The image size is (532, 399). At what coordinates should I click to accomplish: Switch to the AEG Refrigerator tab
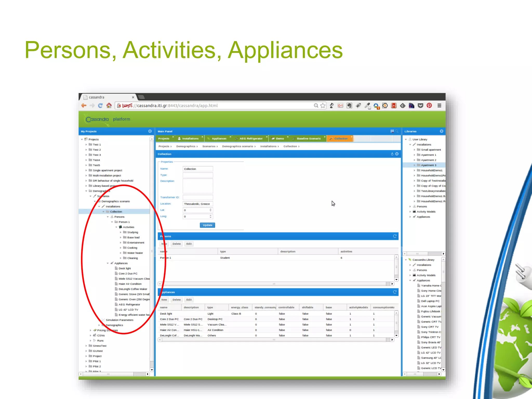click(x=251, y=138)
